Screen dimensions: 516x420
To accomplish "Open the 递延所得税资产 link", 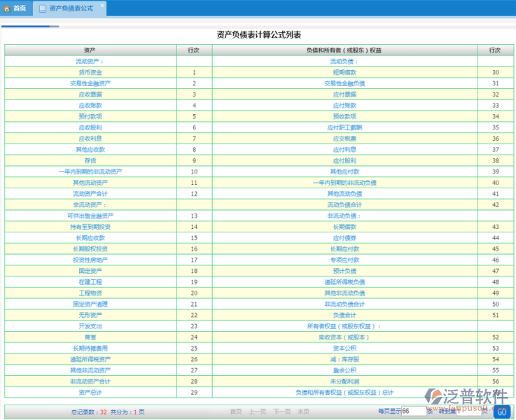I will point(90,359).
